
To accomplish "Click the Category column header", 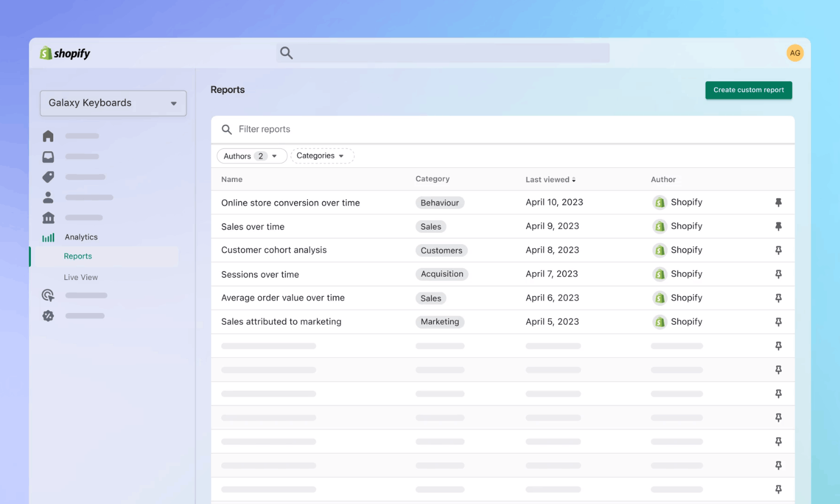I will (432, 179).
